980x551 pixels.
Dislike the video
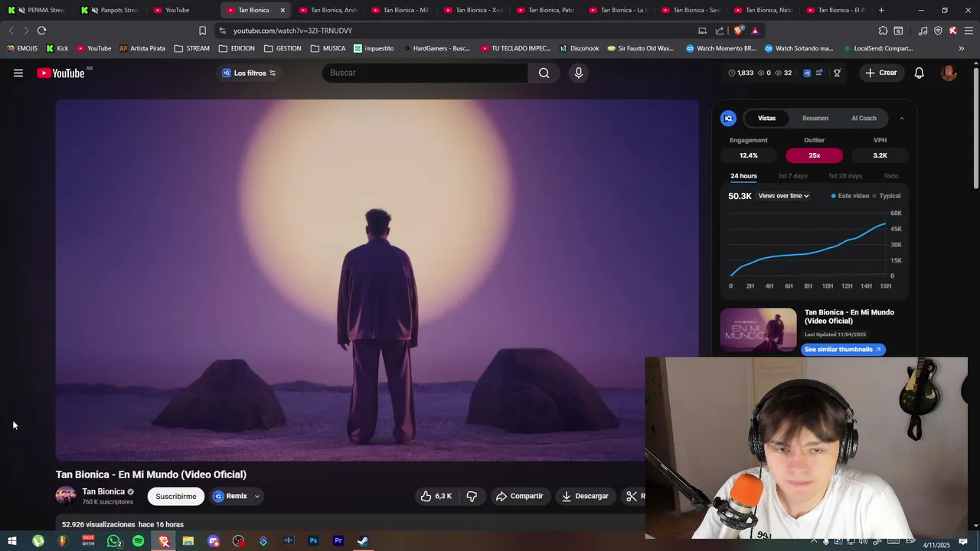point(472,496)
